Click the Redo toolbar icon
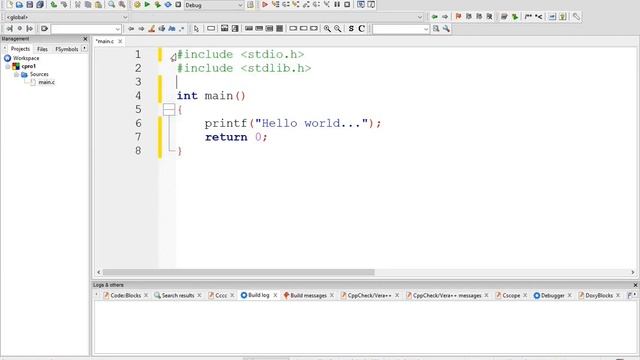 (x=64, y=5)
